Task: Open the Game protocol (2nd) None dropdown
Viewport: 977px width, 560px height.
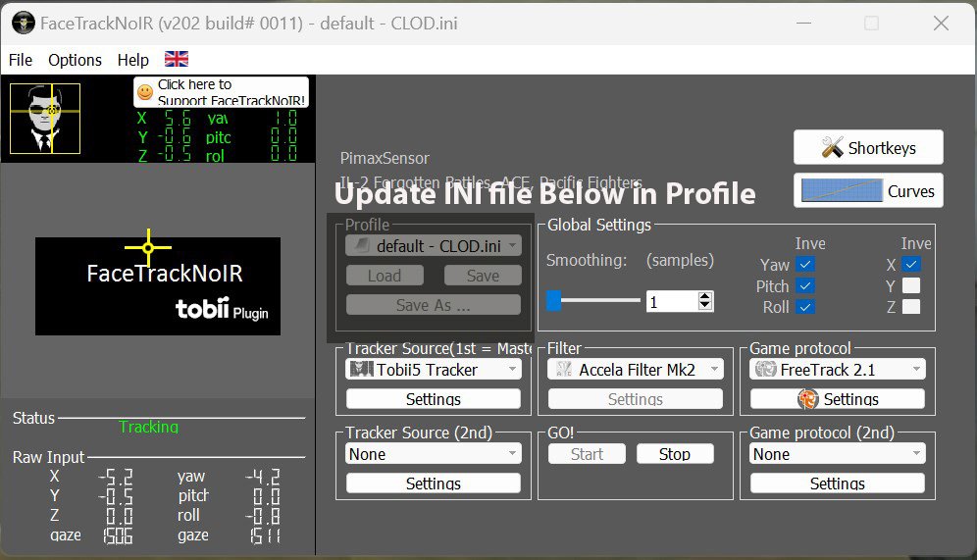Action: (838, 454)
